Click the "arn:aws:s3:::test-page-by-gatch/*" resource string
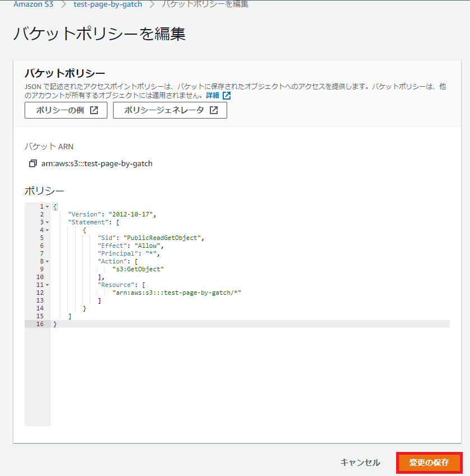 coord(177,293)
